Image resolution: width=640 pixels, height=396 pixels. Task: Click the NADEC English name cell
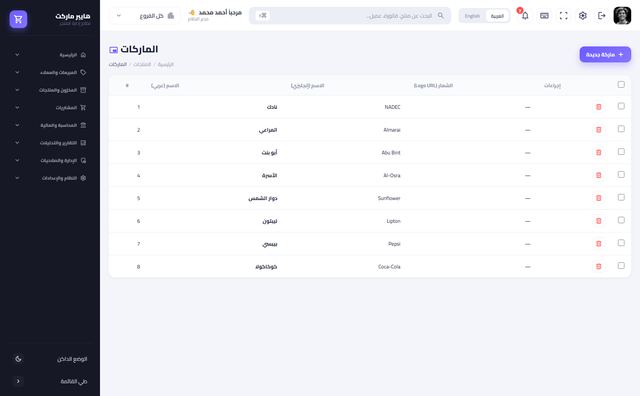click(392, 107)
